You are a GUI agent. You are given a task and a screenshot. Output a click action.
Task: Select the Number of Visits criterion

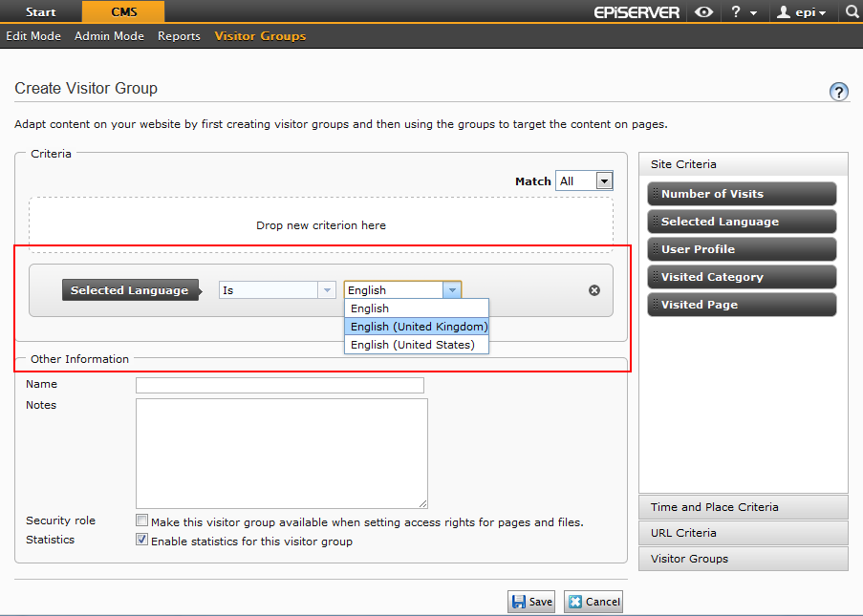tap(742, 194)
